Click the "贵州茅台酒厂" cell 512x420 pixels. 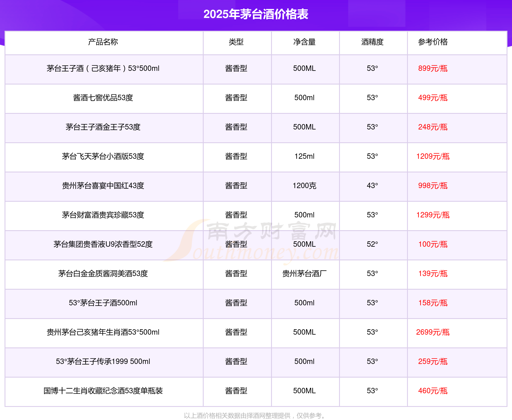(x=304, y=273)
